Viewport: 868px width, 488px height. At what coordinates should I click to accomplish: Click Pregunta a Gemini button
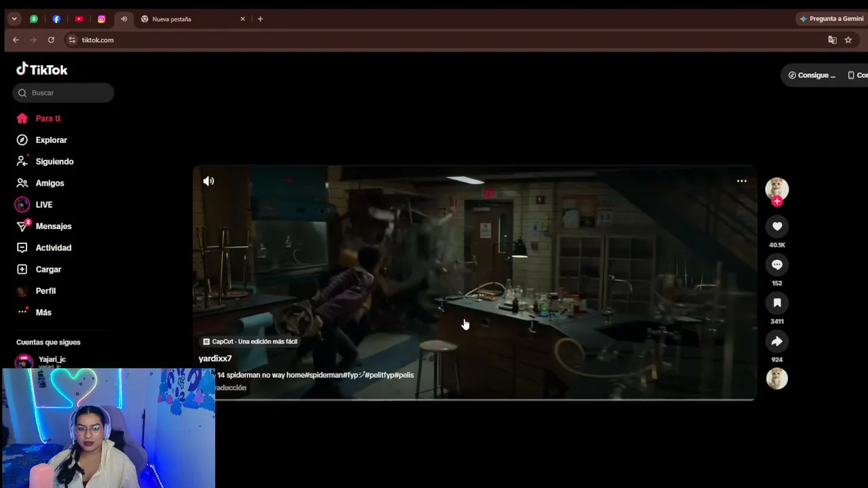[x=831, y=19]
